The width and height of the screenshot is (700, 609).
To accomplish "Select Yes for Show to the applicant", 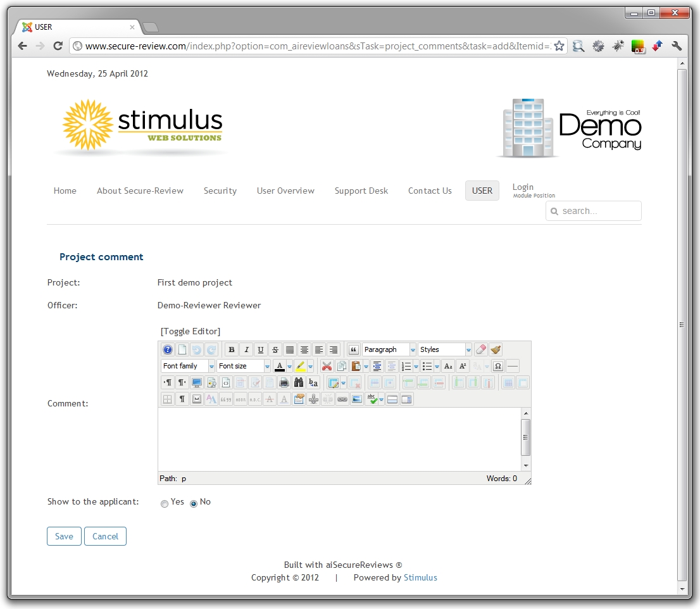I will click(165, 504).
